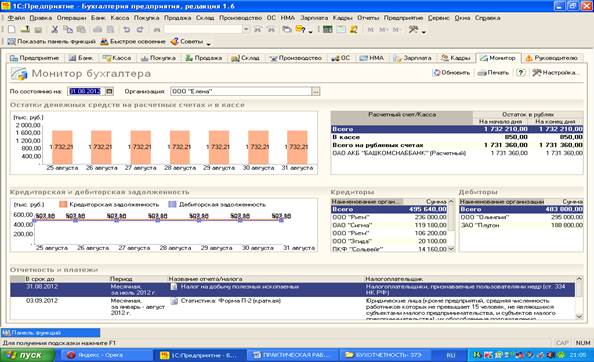594x362 pixels.
Task: Open the calendar picker beside the date field
Action: [x=109, y=91]
